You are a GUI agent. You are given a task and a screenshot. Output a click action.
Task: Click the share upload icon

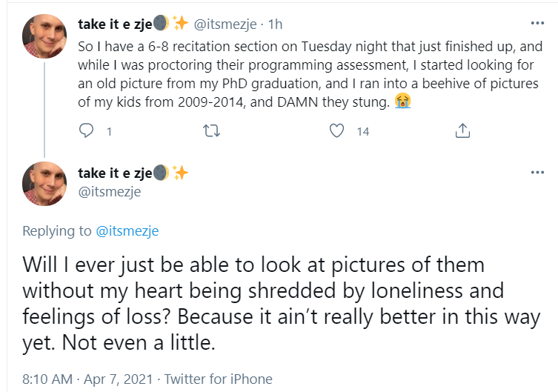[462, 131]
